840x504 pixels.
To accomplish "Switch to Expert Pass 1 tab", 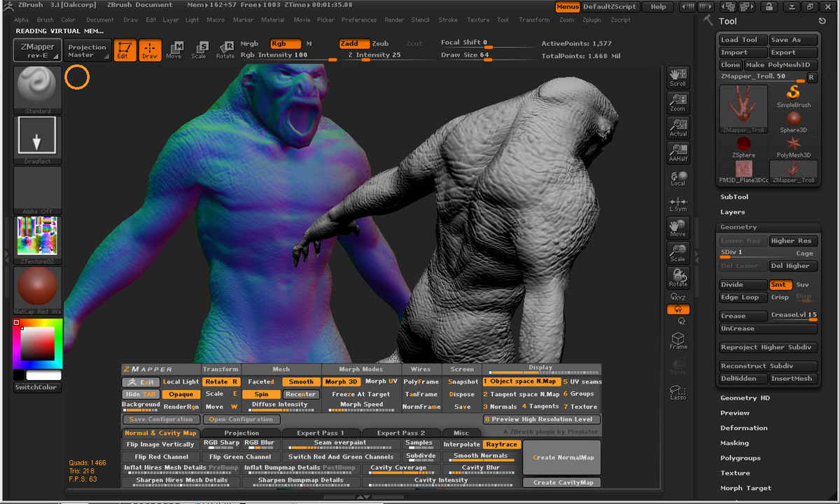I will (x=320, y=433).
